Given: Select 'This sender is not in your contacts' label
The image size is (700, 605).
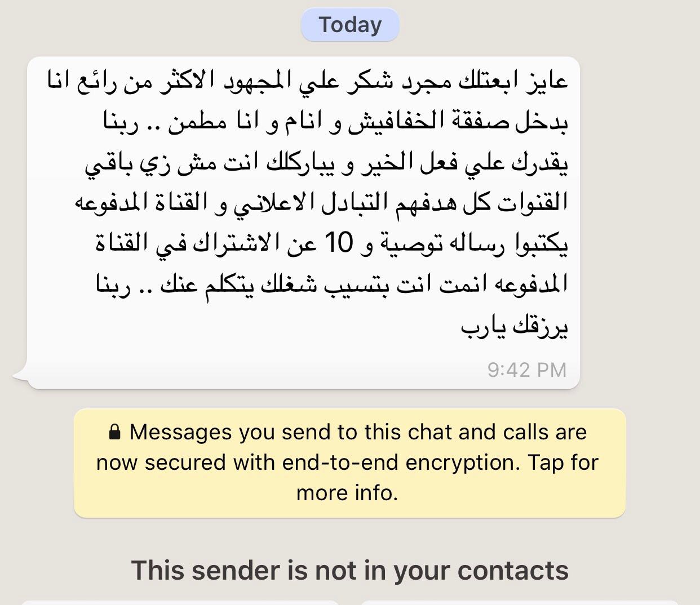Looking at the screenshot, I should [x=350, y=570].
